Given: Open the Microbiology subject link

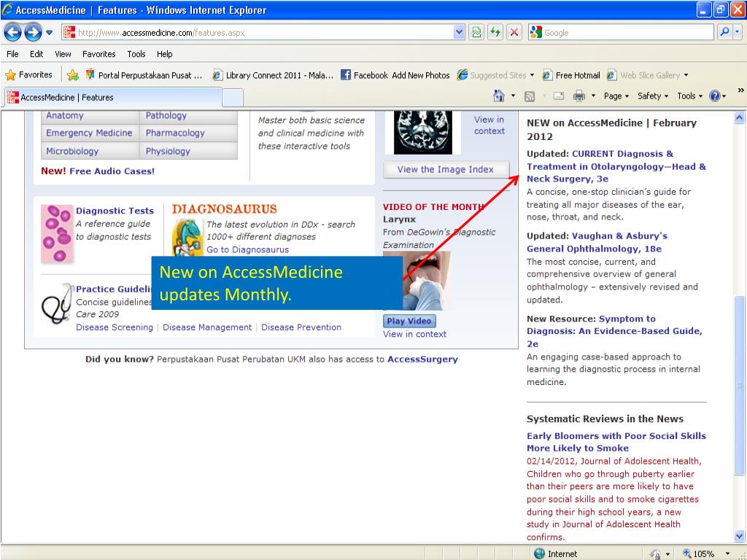Looking at the screenshot, I should click(72, 151).
